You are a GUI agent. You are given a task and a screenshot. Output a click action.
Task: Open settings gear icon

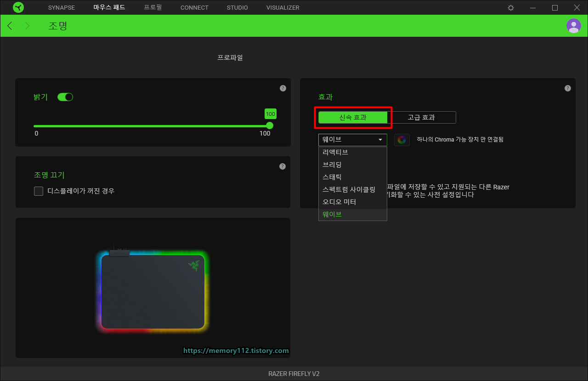[511, 8]
